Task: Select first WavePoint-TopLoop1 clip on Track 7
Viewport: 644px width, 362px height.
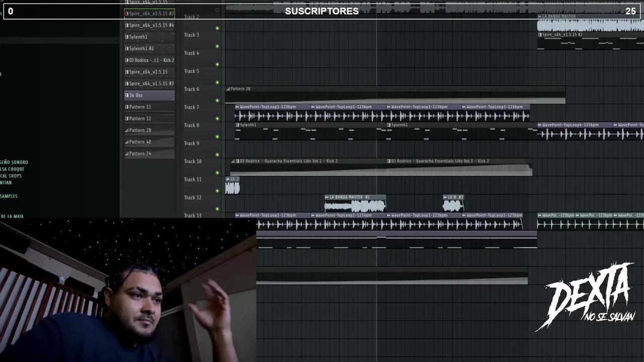Action: 273,113
